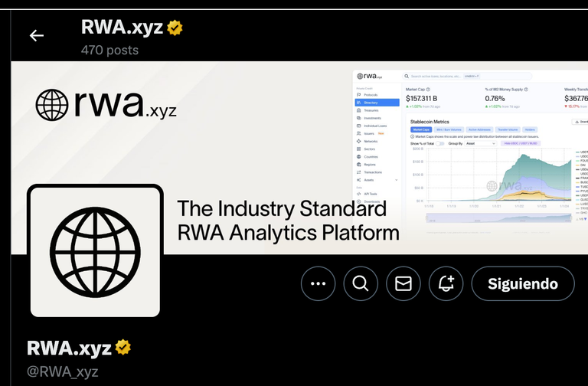Select the @RWA_xyz handle text
The width and height of the screenshot is (588, 386).
click(x=63, y=371)
